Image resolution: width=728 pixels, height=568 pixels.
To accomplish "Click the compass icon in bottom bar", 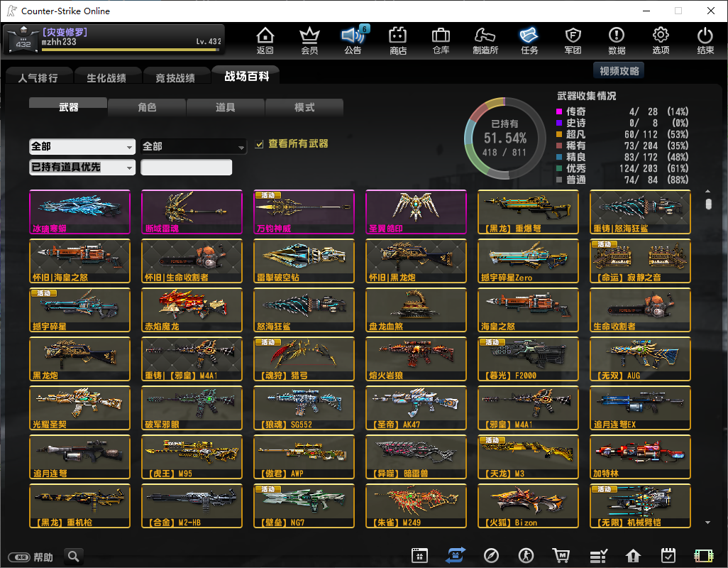I will (x=491, y=556).
